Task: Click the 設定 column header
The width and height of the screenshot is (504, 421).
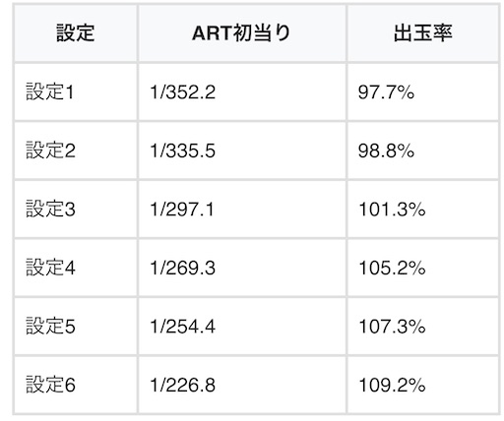Action: click(76, 33)
